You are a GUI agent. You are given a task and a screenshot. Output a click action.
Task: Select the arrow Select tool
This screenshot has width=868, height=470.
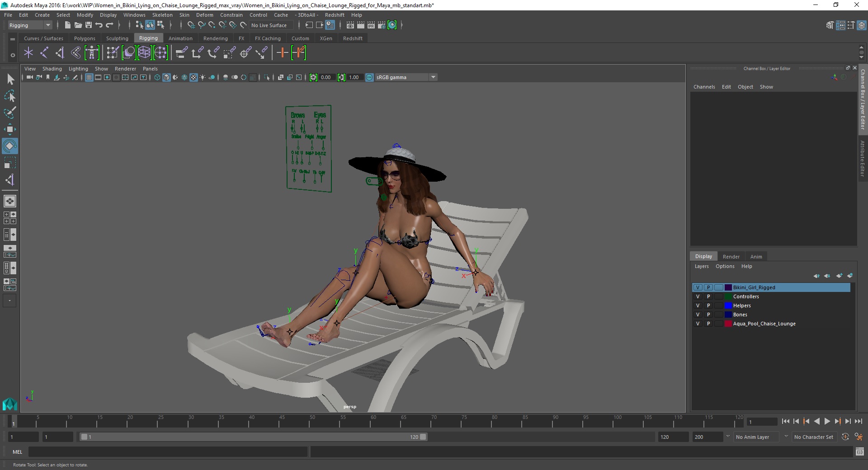click(x=10, y=80)
